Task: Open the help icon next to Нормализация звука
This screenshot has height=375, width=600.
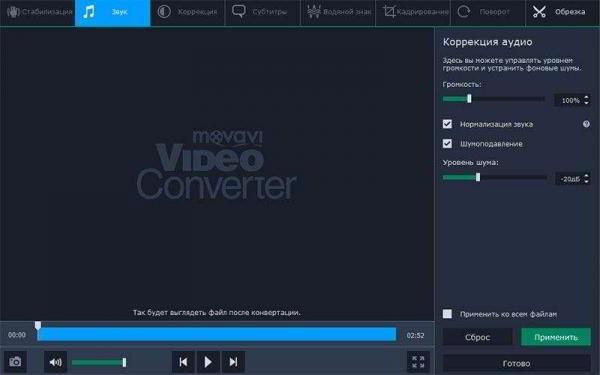Action: click(x=586, y=124)
